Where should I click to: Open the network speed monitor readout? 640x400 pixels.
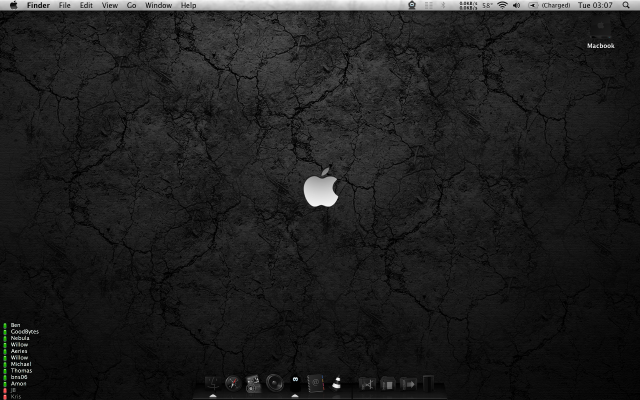tap(468, 5)
